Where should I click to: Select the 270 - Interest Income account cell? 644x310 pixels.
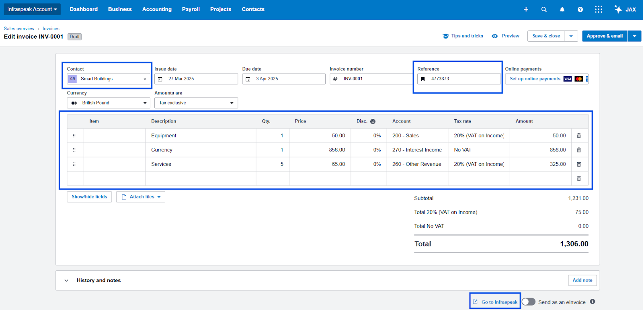(418, 150)
